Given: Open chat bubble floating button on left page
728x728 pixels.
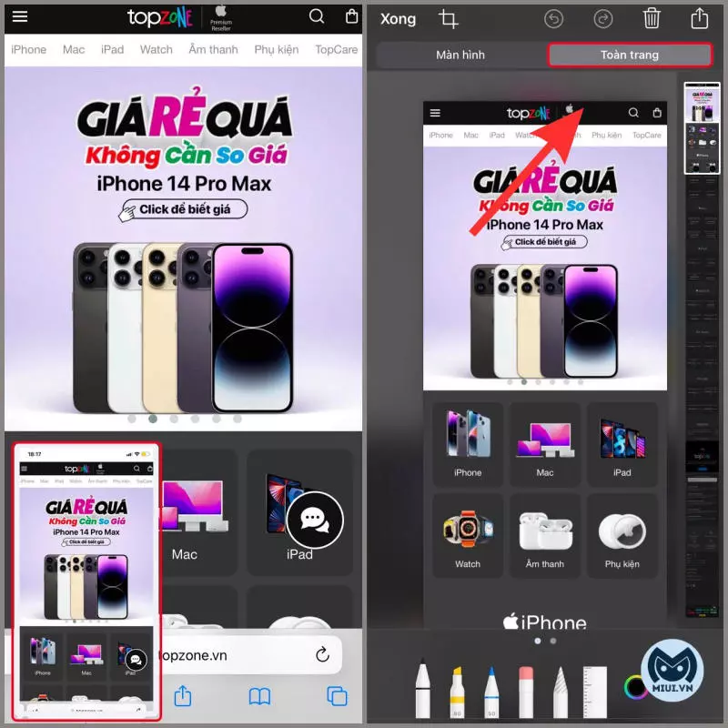Looking at the screenshot, I should click(x=315, y=520).
